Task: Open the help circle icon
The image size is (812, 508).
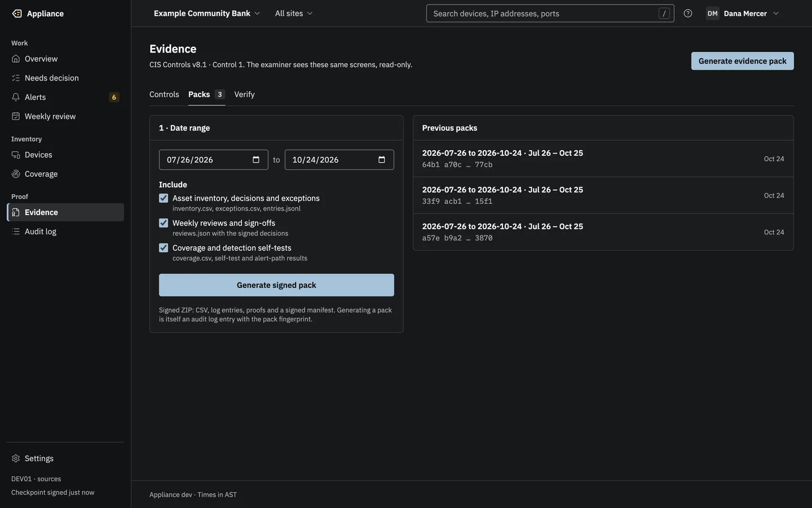Action: 688,14
